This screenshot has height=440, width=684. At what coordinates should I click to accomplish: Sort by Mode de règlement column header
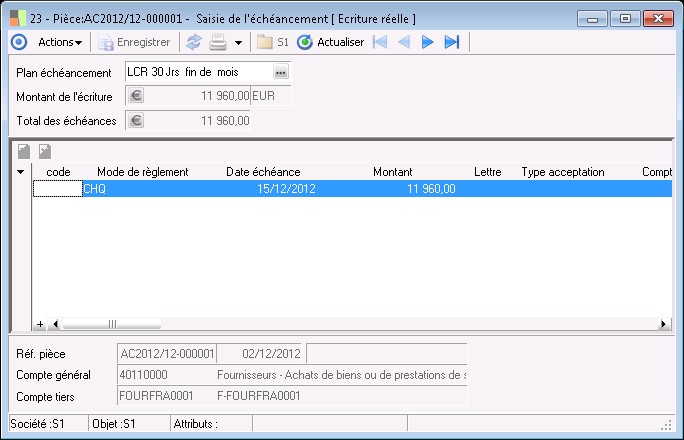tap(143, 172)
